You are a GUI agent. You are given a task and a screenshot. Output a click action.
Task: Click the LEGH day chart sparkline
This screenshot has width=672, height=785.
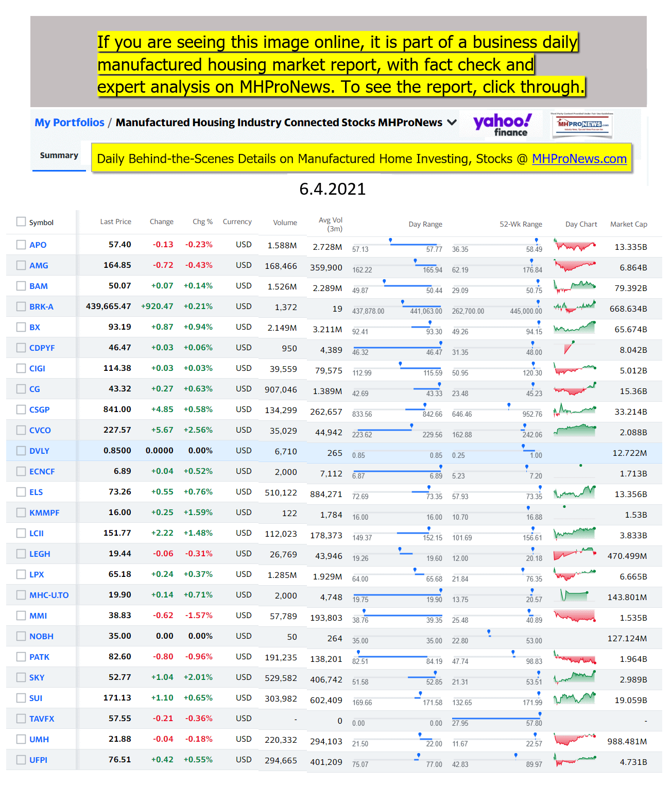[575, 554]
